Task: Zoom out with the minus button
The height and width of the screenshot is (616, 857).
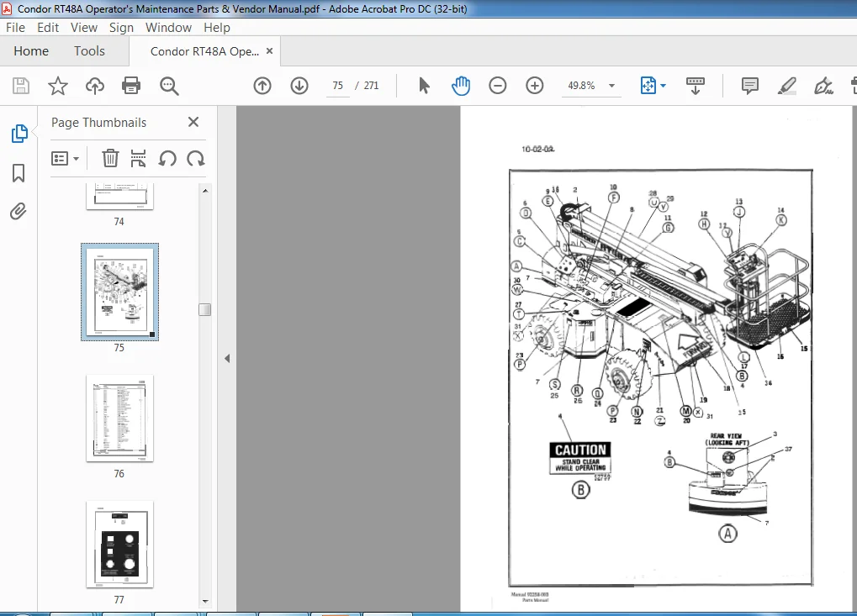Action: 497,86
